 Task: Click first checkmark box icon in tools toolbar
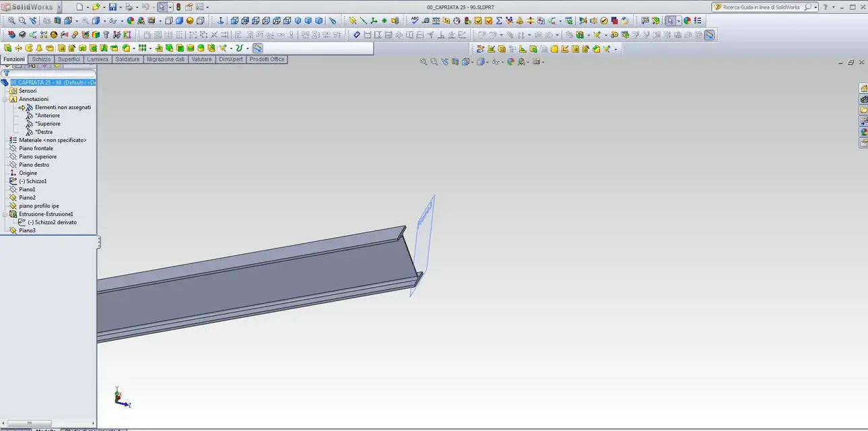click(479, 20)
